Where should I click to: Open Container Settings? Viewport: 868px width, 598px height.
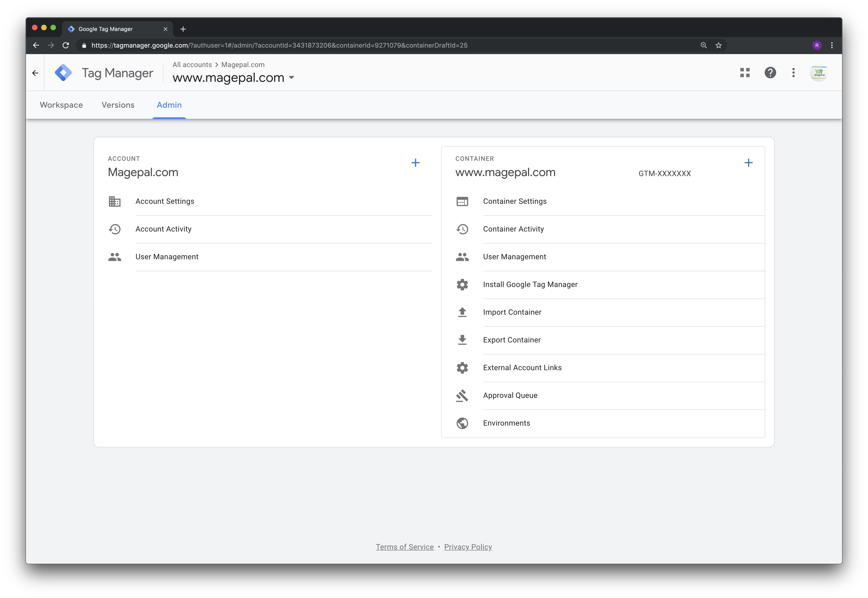tap(603, 201)
